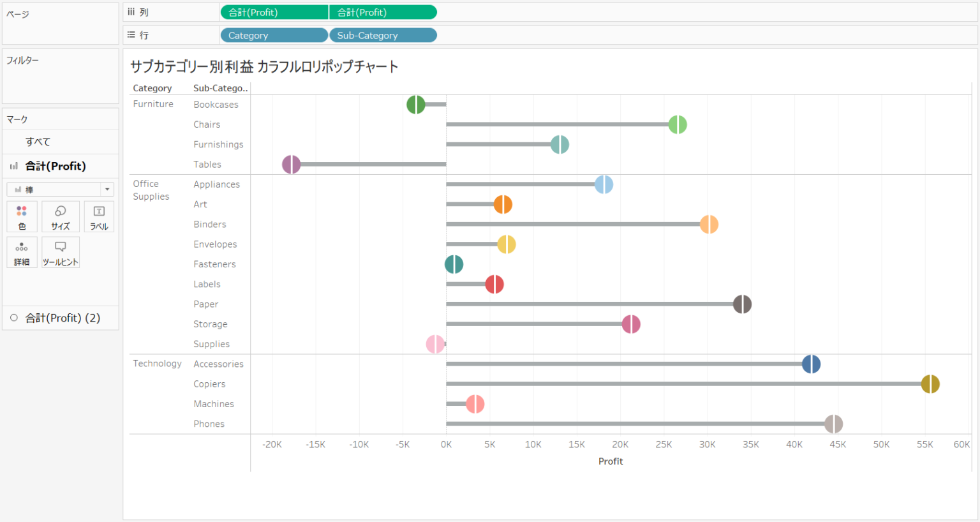The image size is (980, 522).
Task: Open the Size (サイズ) shelf in Marks card
Action: coord(61,216)
